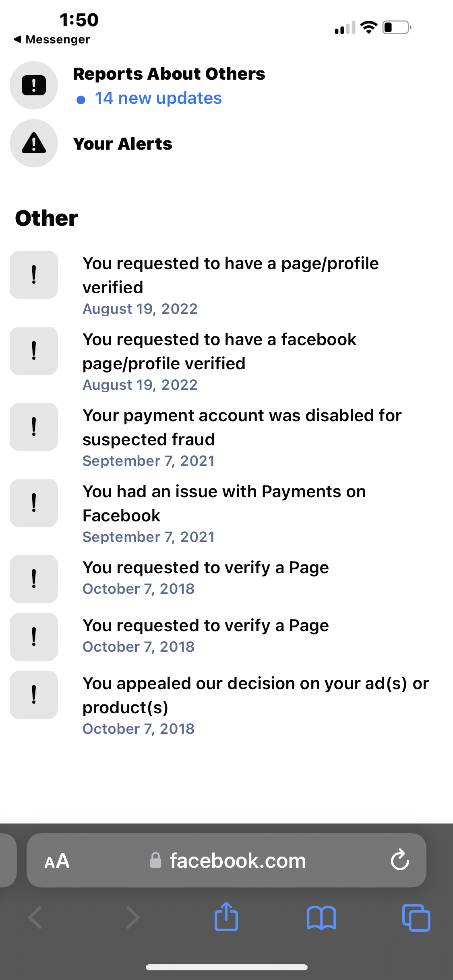Select the Payments issue notification icon
The width and height of the screenshot is (453, 980).
tap(33, 503)
